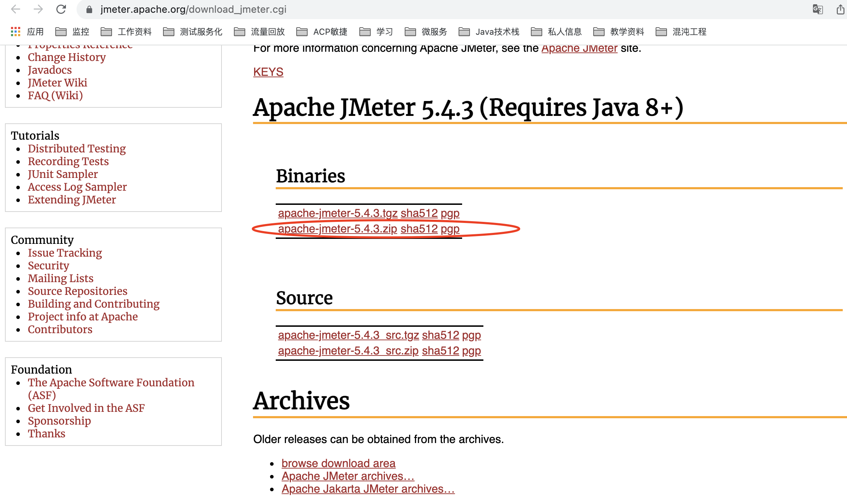Click the browser reload icon

click(61, 9)
